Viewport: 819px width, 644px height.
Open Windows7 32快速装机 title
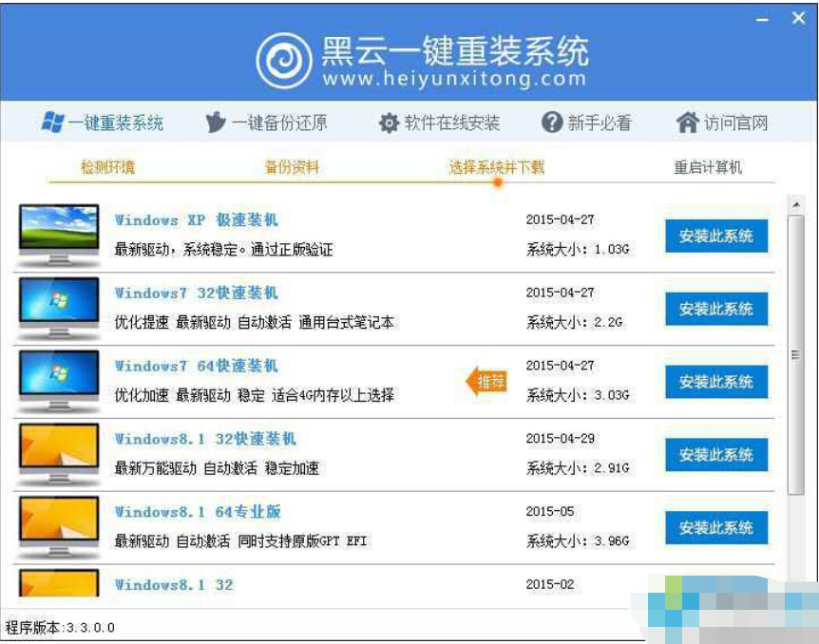coord(197,293)
